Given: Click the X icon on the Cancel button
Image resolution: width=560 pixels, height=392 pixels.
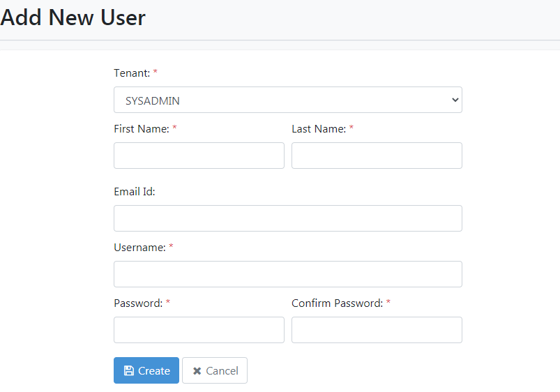Looking at the screenshot, I should (197, 371).
